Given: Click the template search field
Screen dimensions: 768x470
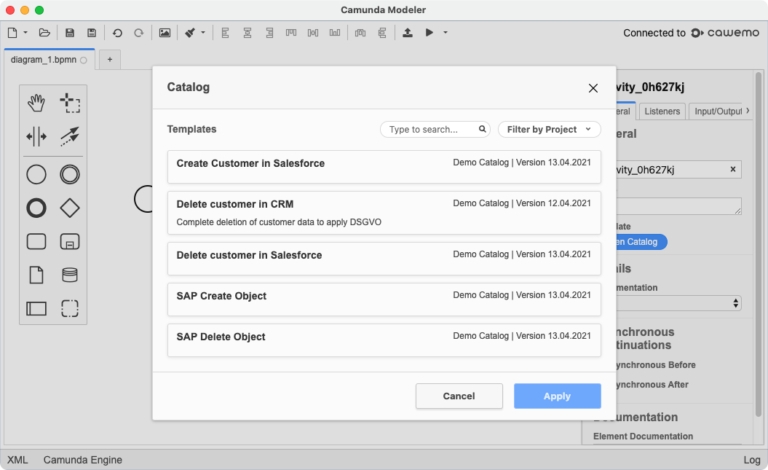Looking at the screenshot, I should pos(431,129).
